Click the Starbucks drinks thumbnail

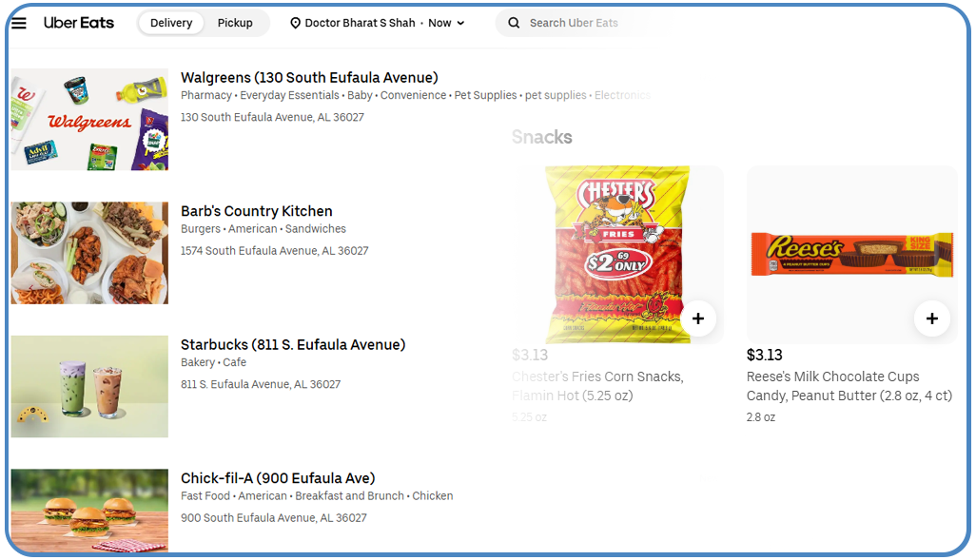click(x=89, y=386)
